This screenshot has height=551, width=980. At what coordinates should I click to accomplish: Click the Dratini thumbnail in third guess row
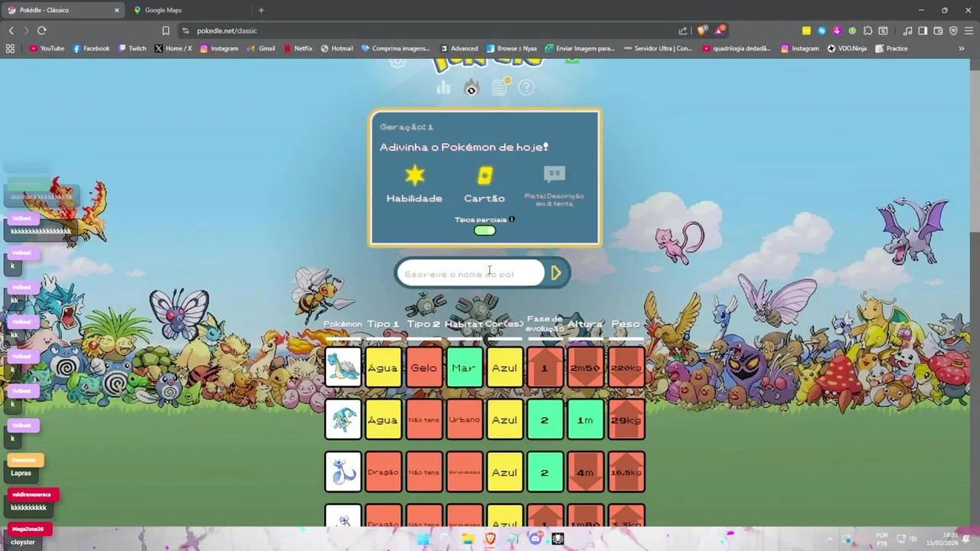tap(343, 471)
